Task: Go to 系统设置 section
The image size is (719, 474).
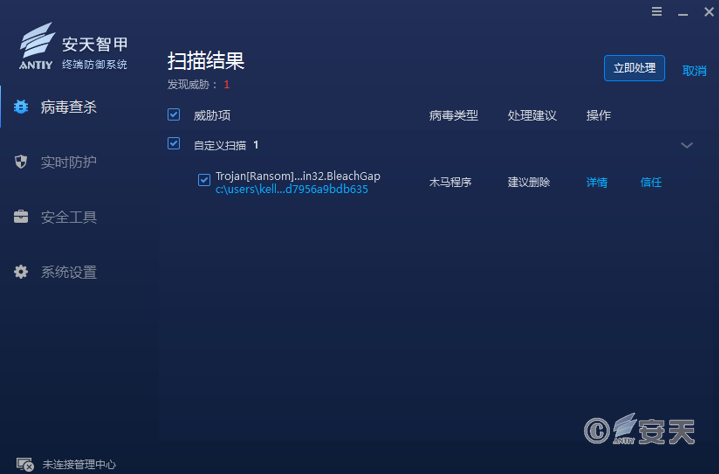Action: (x=68, y=272)
